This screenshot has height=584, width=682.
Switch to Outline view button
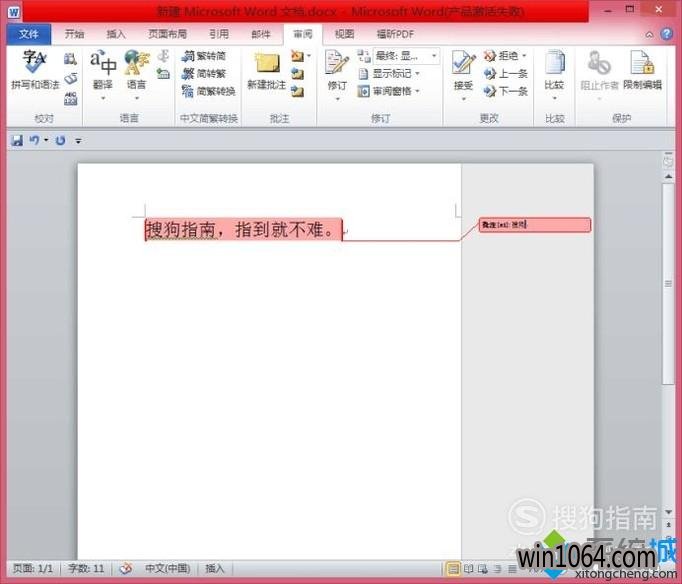point(498,568)
